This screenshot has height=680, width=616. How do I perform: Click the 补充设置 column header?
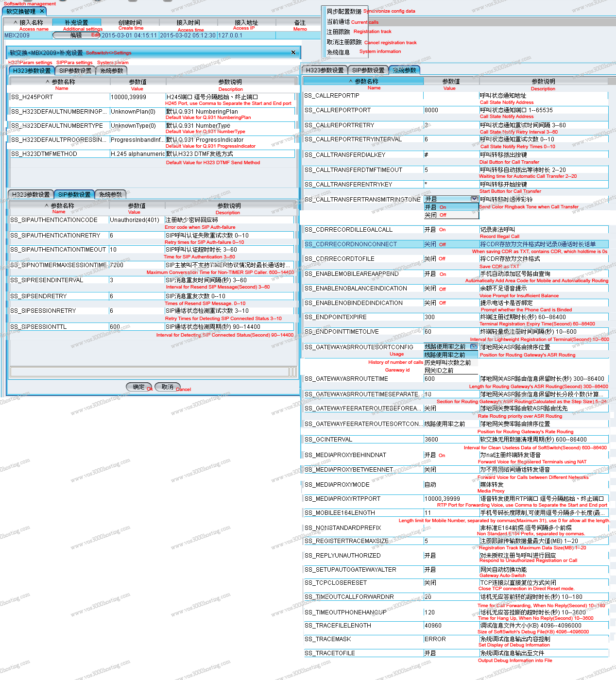coord(77,22)
